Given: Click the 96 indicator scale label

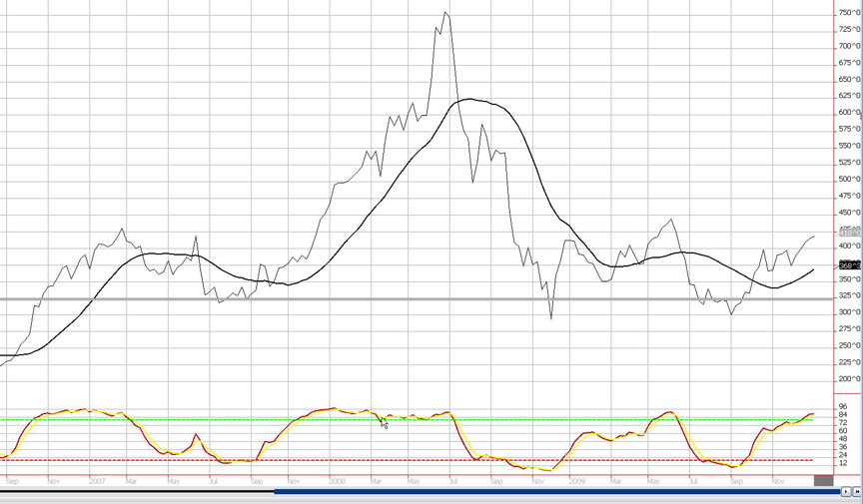Looking at the screenshot, I should click(x=843, y=406).
